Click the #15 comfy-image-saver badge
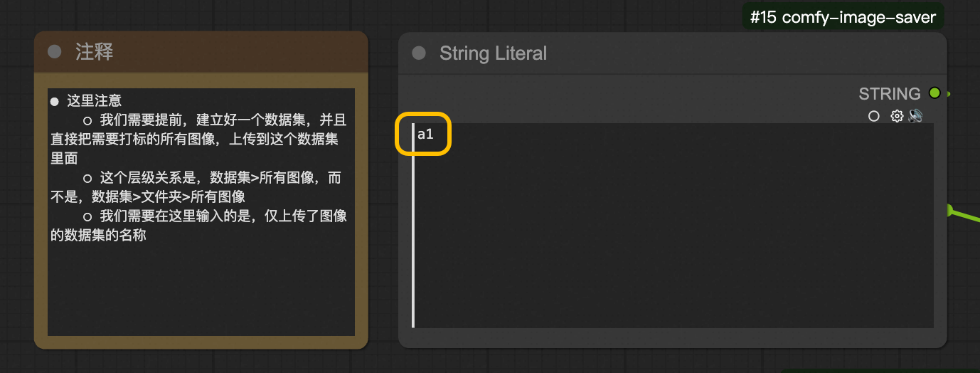This screenshot has width=980, height=373. (x=843, y=17)
